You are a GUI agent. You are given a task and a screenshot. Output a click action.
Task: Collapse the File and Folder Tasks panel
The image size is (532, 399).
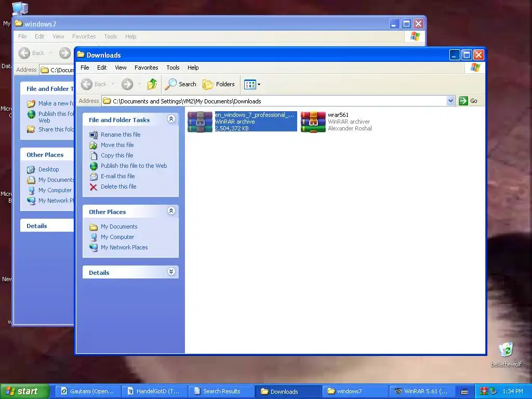[171, 119]
